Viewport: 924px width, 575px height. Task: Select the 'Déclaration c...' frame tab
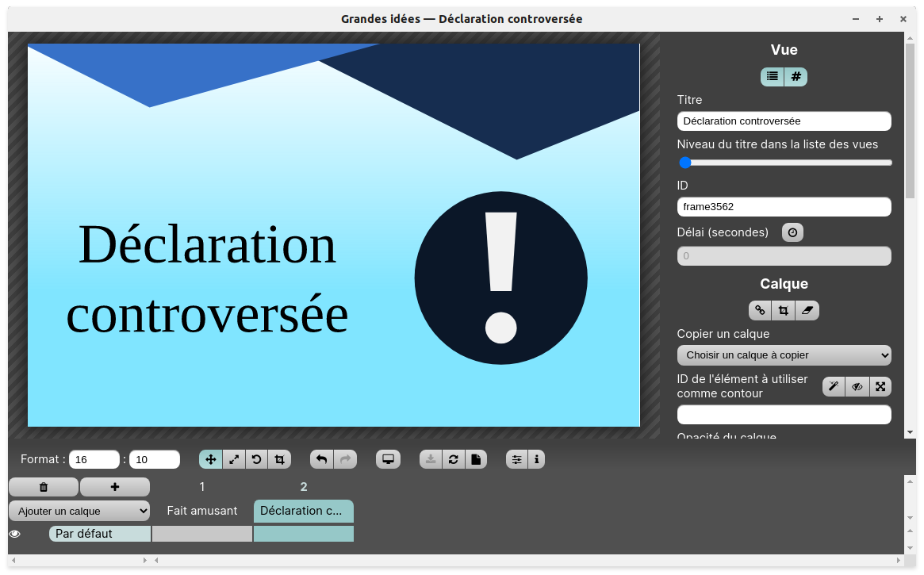coord(303,511)
